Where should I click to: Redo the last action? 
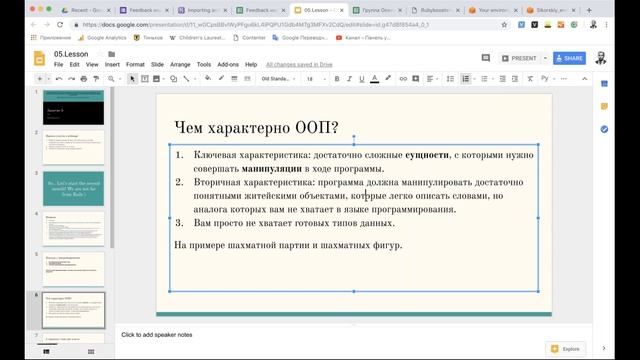(x=71, y=79)
